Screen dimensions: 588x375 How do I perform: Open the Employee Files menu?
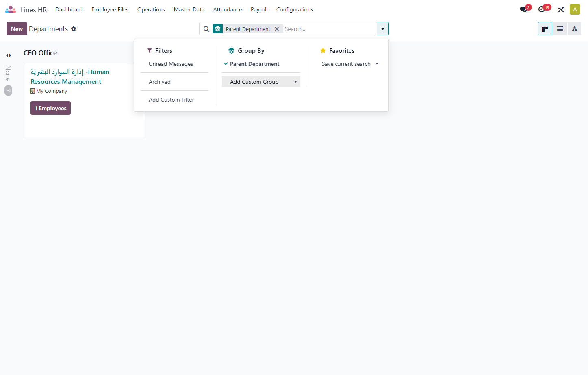tap(110, 9)
